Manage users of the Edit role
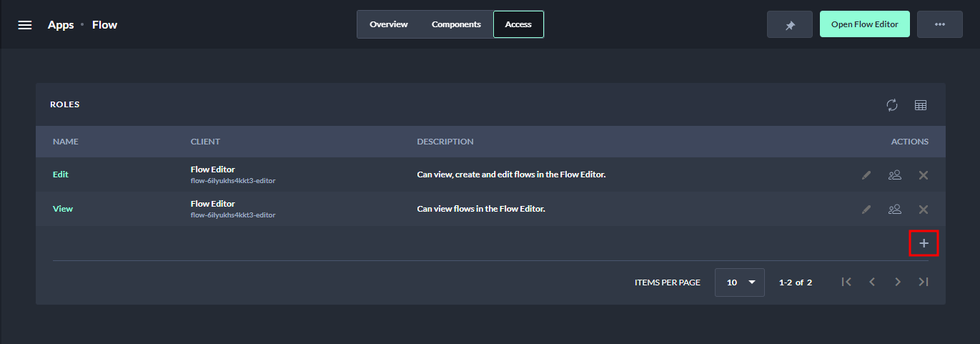Screen dimensions: 980x344 click(894, 175)
